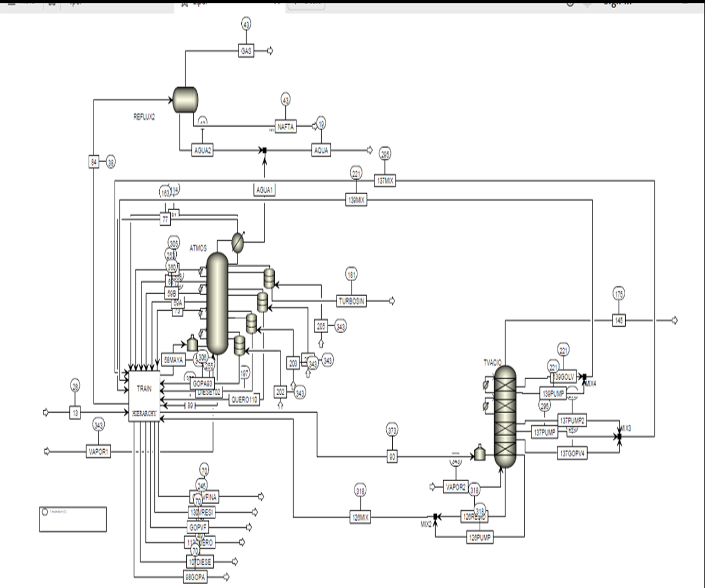This screenshot has width=705, height=588.
Task: Select the MIX2 mixer node
Action: click(x=435, y=516)
